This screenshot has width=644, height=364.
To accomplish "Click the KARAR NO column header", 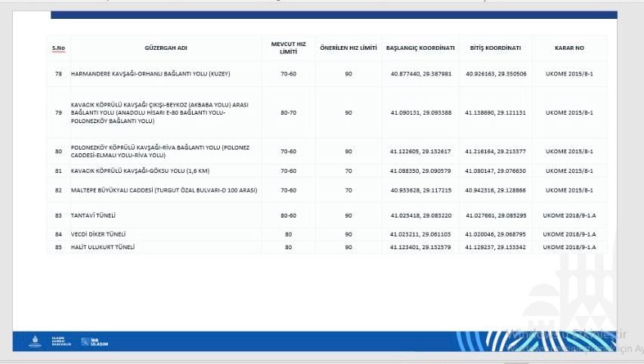I will pyautogui.click(x=569, y=48).
